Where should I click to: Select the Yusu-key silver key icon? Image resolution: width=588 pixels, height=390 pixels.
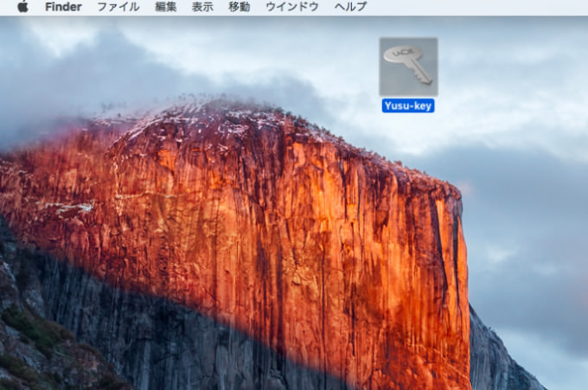408,67
